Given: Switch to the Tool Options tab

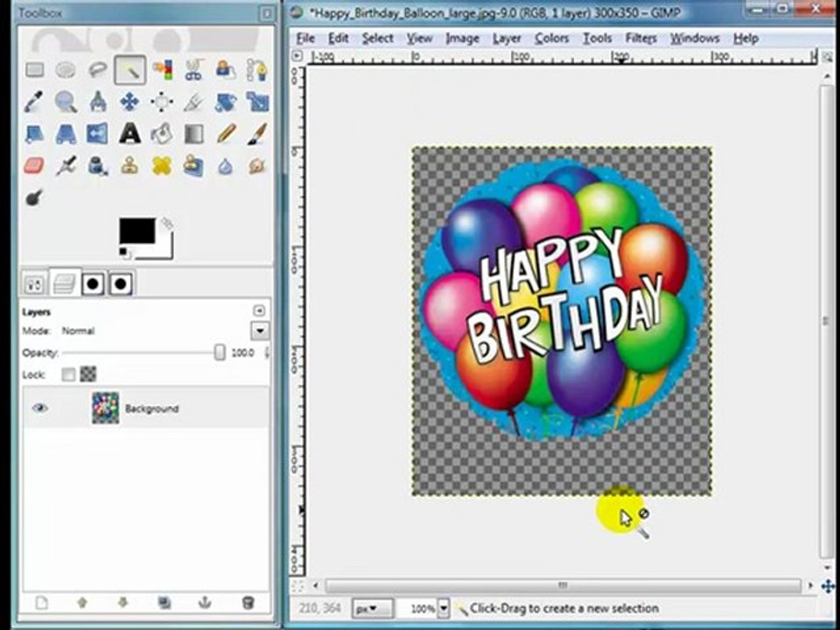Looking at the screenshot, I should point(34,285).
